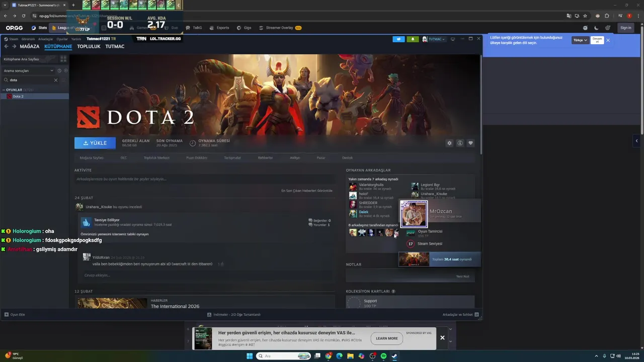
Task: Open Steam notifications bell icon
Action: (x=413, y=39)
